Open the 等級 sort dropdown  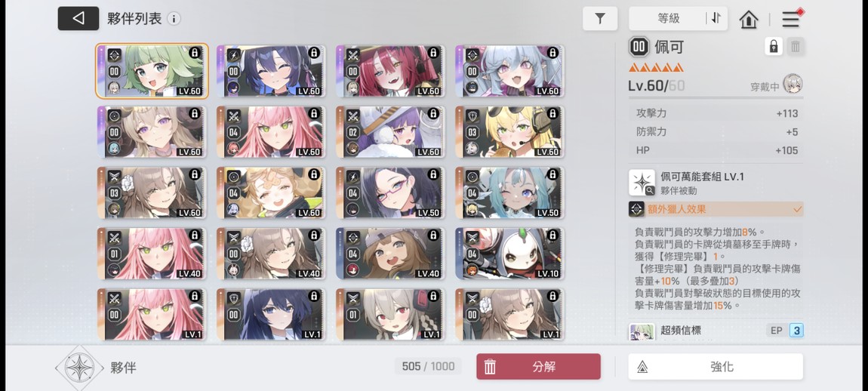click(x=669, y=19)
